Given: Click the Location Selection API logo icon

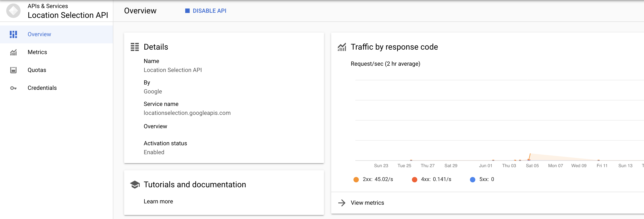Looking at the screenshot, I should coord(13,11).
